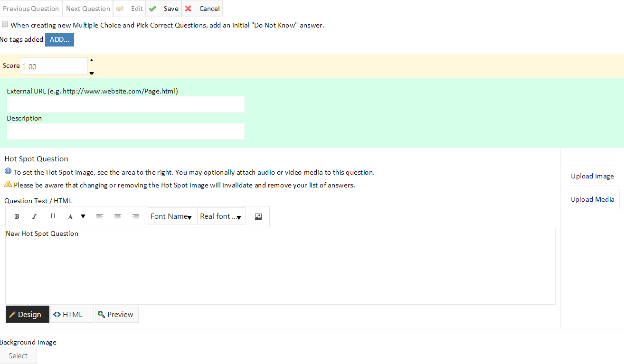This screenshot has height=364, width=624.
Task: Open the Font Name dropdown
Action: (171, 216)
